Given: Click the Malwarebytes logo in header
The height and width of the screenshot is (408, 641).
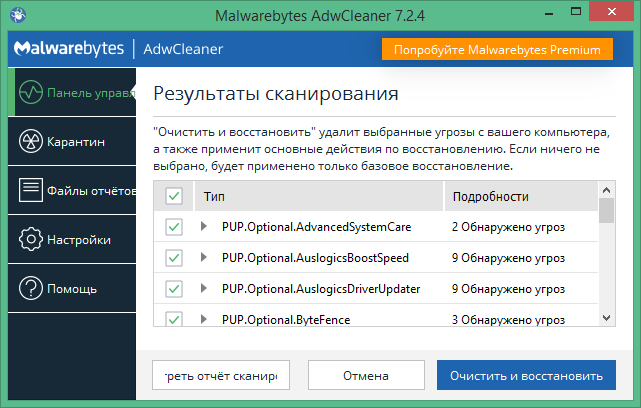Looking at the screenshot, I should (x=69, y=49).
